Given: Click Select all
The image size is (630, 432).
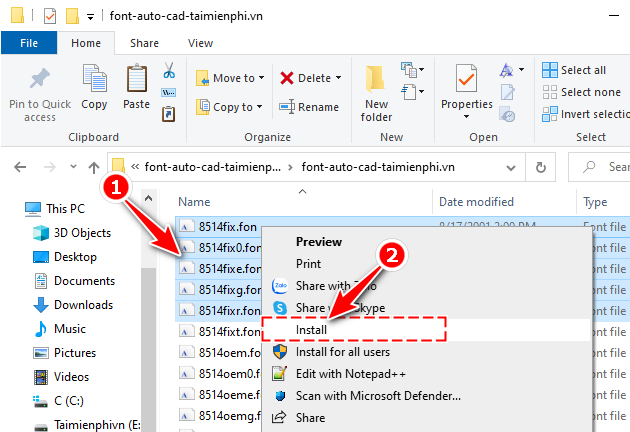Looking at the screenshot, I should click(x=574, y=70).
